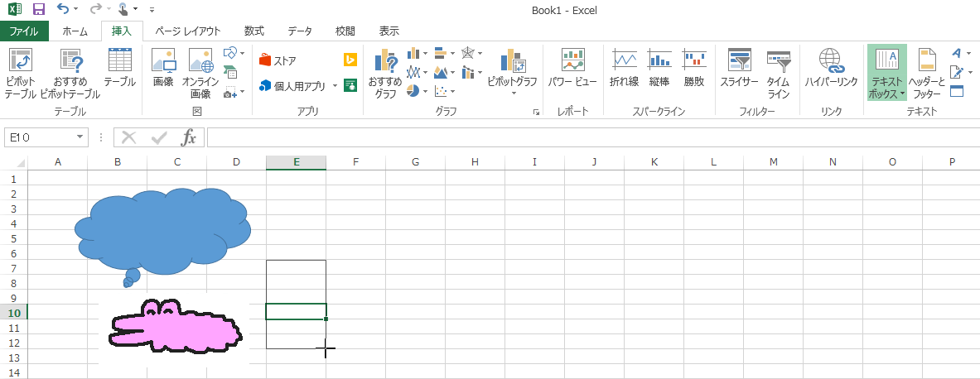Insert a picture (画像) from file
Screen dimensions: 980x379
pyautogui.click(x=163, y=67)
